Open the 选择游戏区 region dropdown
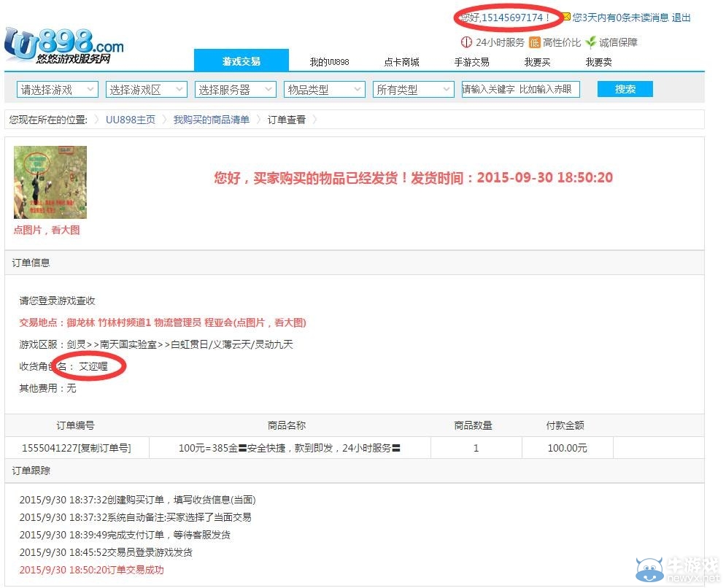This screenshot has height=588, width=726. click(146, 88)
